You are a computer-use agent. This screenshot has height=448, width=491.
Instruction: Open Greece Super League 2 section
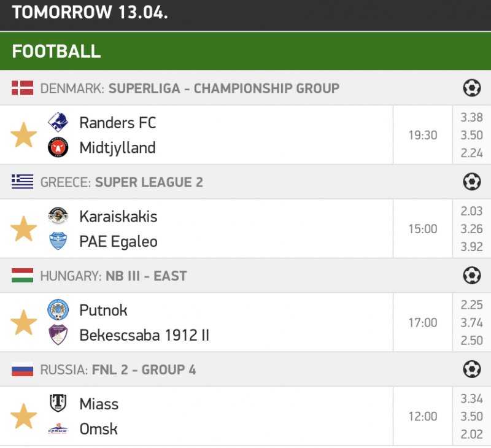(149, 182)
